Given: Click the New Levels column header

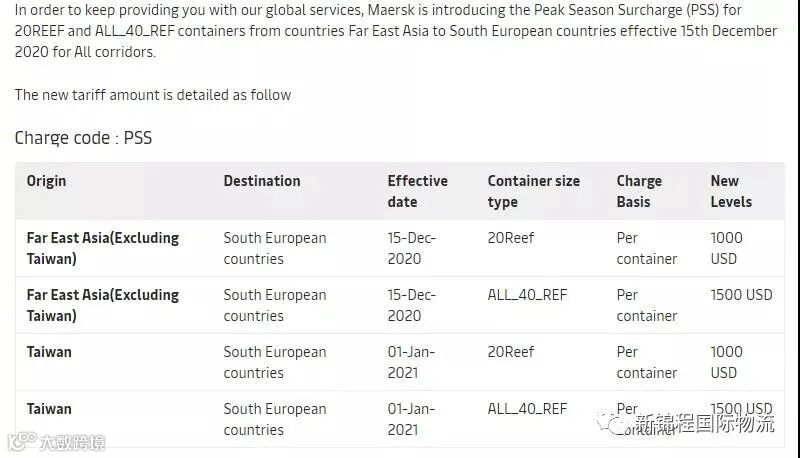Looking at the screenshot, I should coord(730,191).
